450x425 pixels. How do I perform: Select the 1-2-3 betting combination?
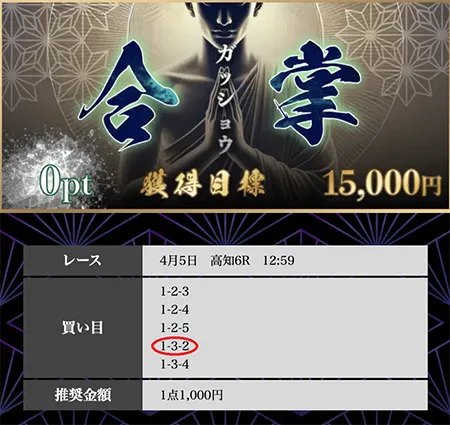[175, 292]
